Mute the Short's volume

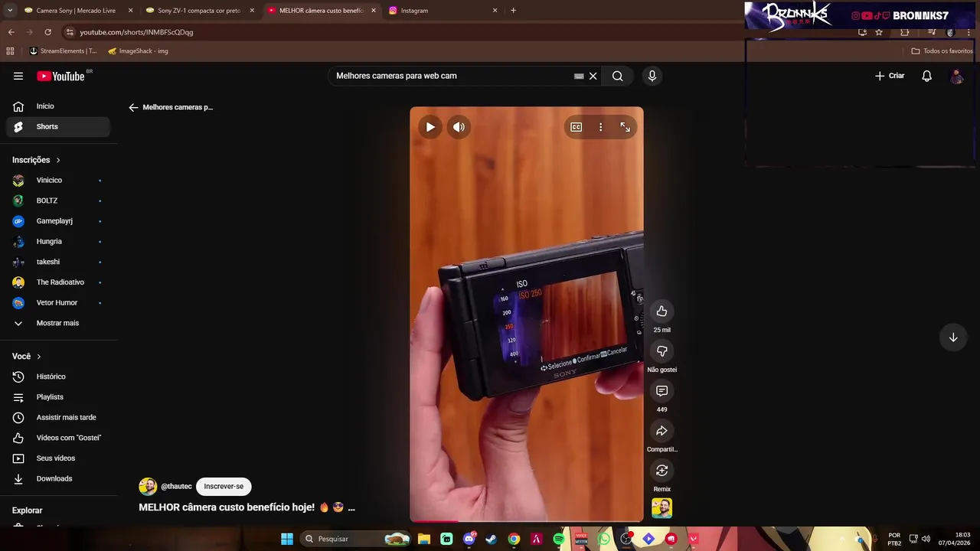pos(459,127)
